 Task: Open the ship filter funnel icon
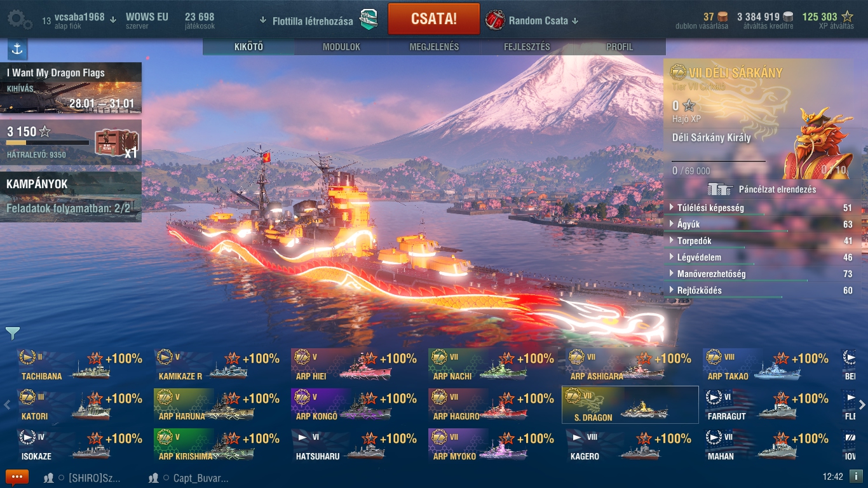13,333
